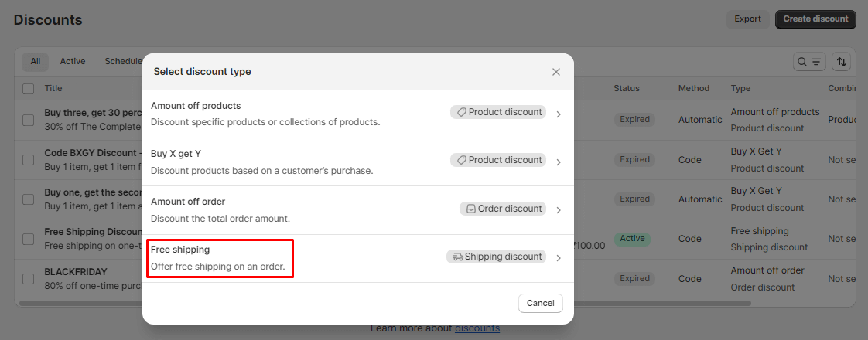The height and width of the screenshot is (340, 868).
Task: Choose Free shipping option
Action: coord(357,258)
